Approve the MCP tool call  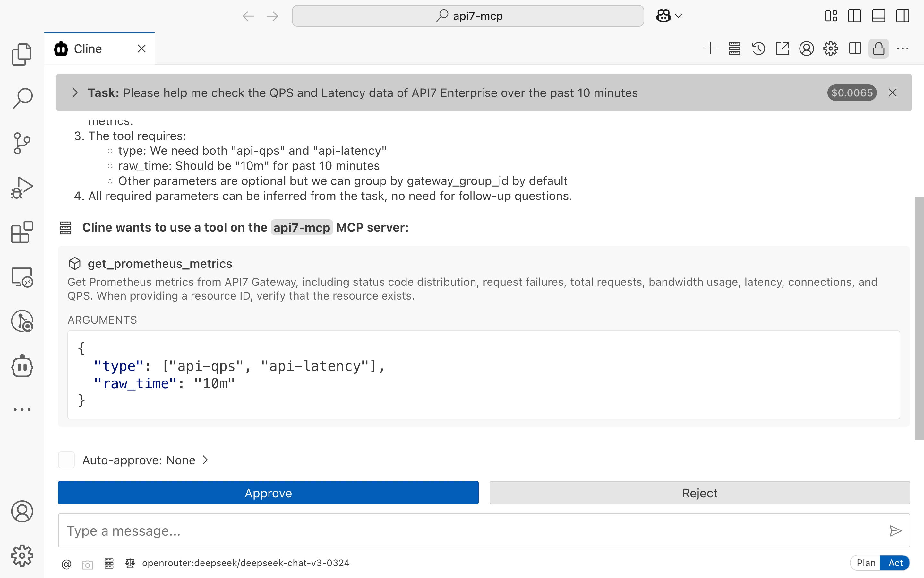coord(268,493)
